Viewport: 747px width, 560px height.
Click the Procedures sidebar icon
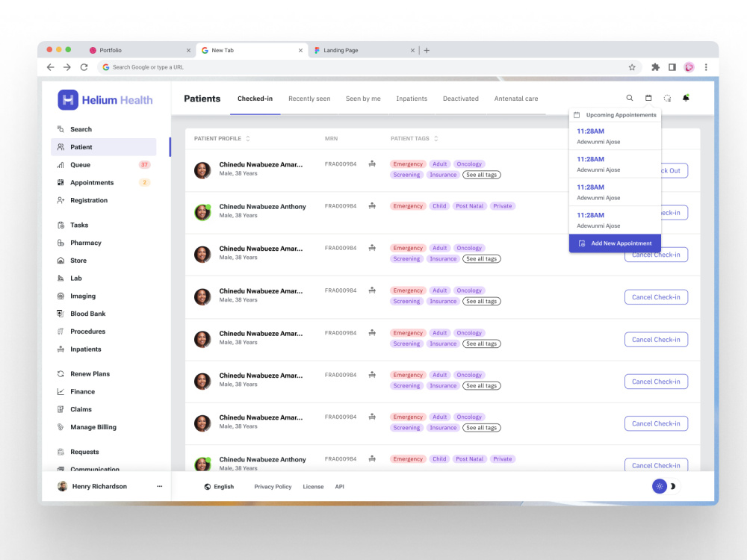[x=61, y=332]
